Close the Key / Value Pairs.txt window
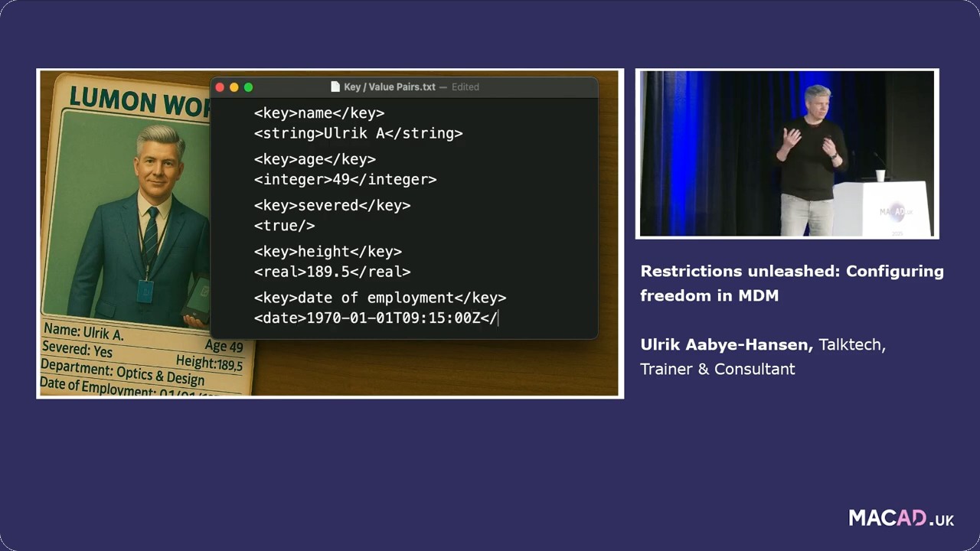This screenshot has height=551, width=980. (x=220, y=87)
